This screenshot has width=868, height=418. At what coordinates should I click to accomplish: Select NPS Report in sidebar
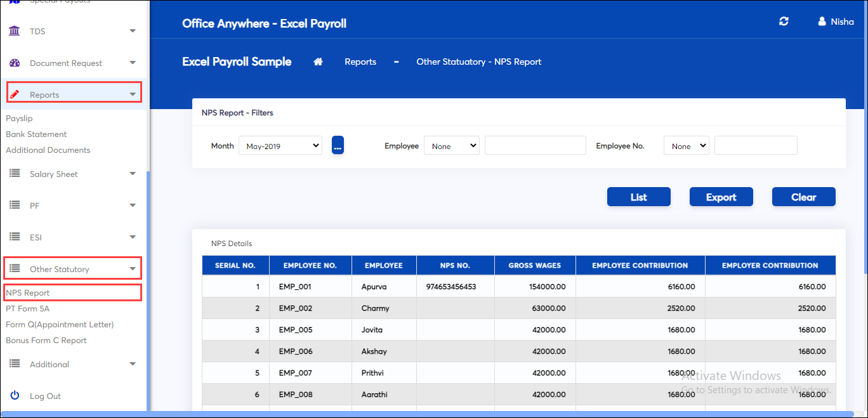[x=28, y=292]
